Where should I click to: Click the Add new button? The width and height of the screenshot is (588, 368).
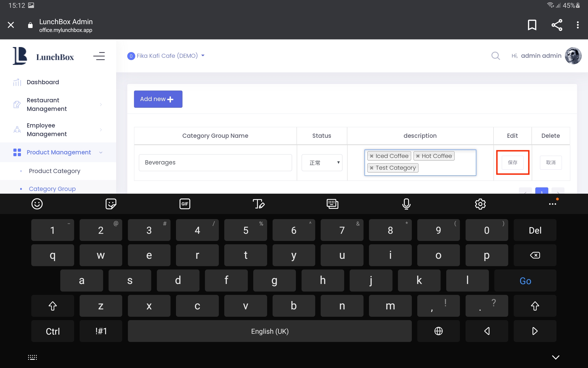[158, 99]
